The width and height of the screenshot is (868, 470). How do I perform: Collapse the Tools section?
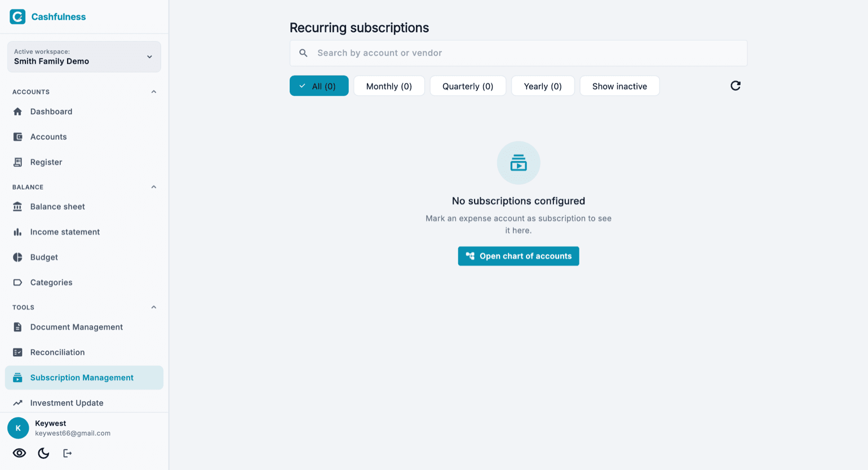[x=154, y=307]
